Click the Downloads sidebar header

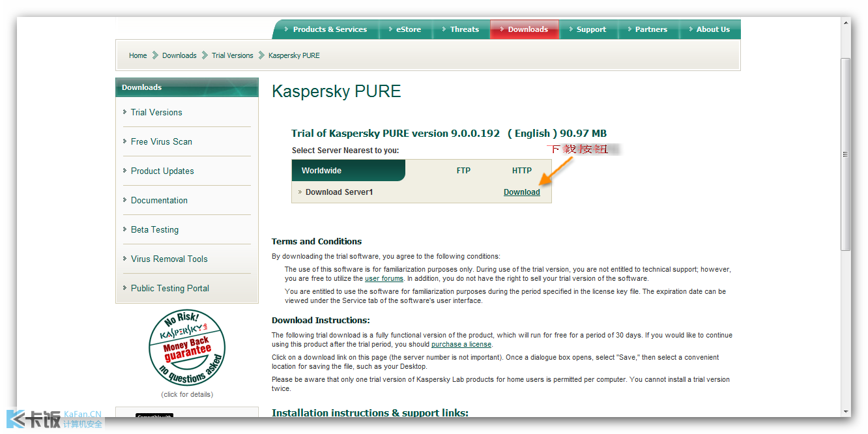point(187,87)
